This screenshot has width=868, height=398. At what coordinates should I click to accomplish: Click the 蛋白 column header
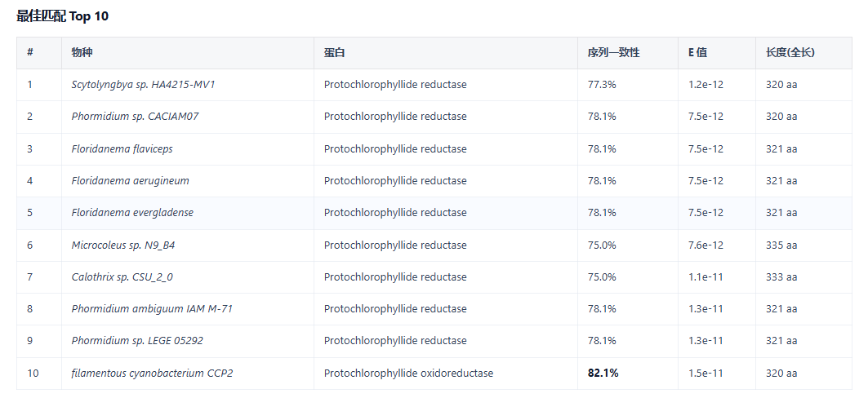[x=334, y=52]
